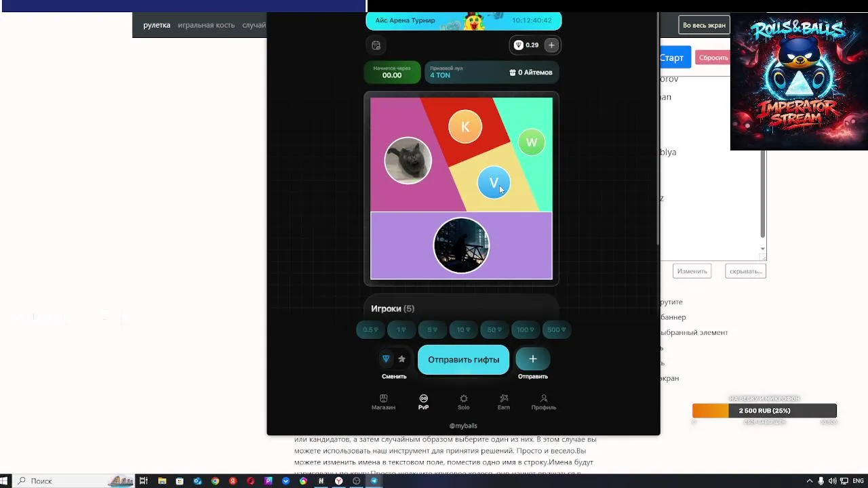Viewport: 868px width, 488px height.
Task: Click the blue Старт button
Action: 675,58
